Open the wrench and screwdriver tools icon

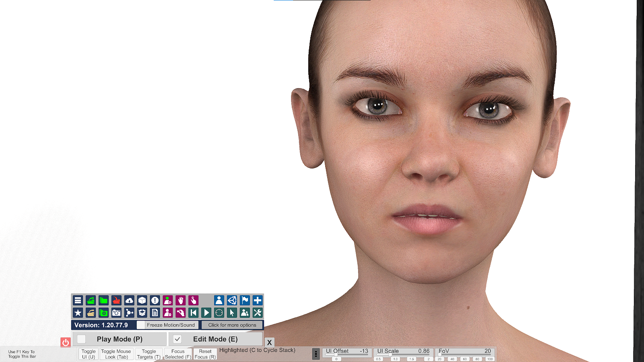pyautogui.click(x=258, y=313)
